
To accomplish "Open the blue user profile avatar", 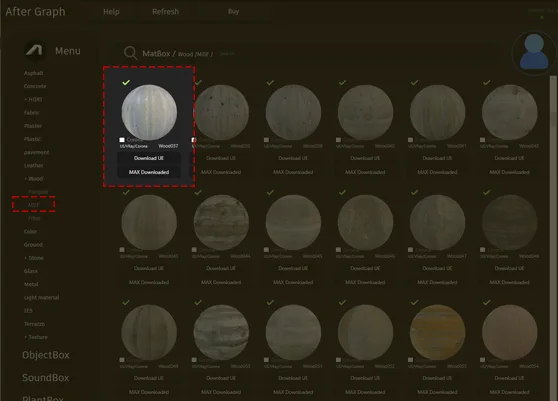I will pos(534,52).
